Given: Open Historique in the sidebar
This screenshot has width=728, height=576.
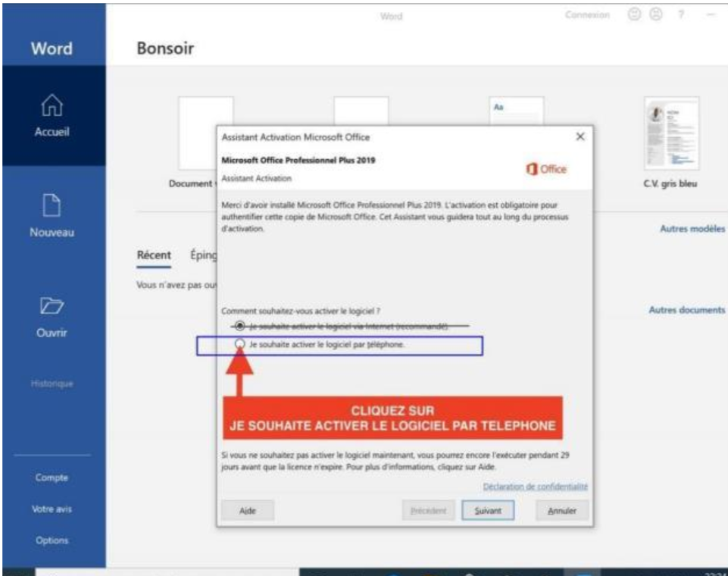Looking at the screenshot, I should click(x=52, y=383).
